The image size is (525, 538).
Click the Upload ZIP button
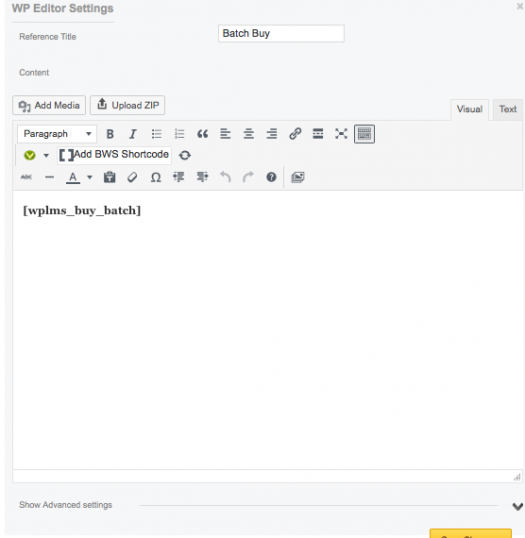(x=128, y=105)
